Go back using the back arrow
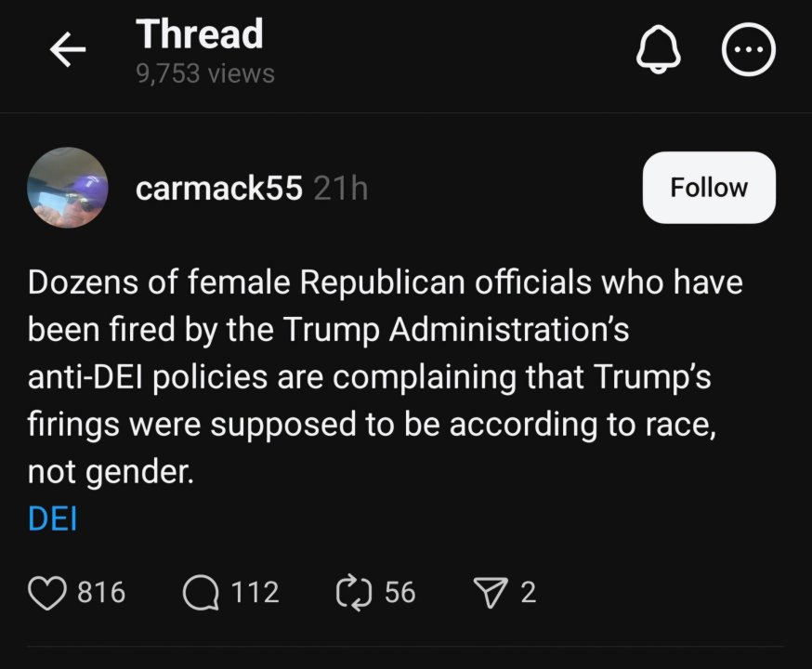The width and height of the screenshot is (812, 669). pyautogui.click(x=68, y=49)
